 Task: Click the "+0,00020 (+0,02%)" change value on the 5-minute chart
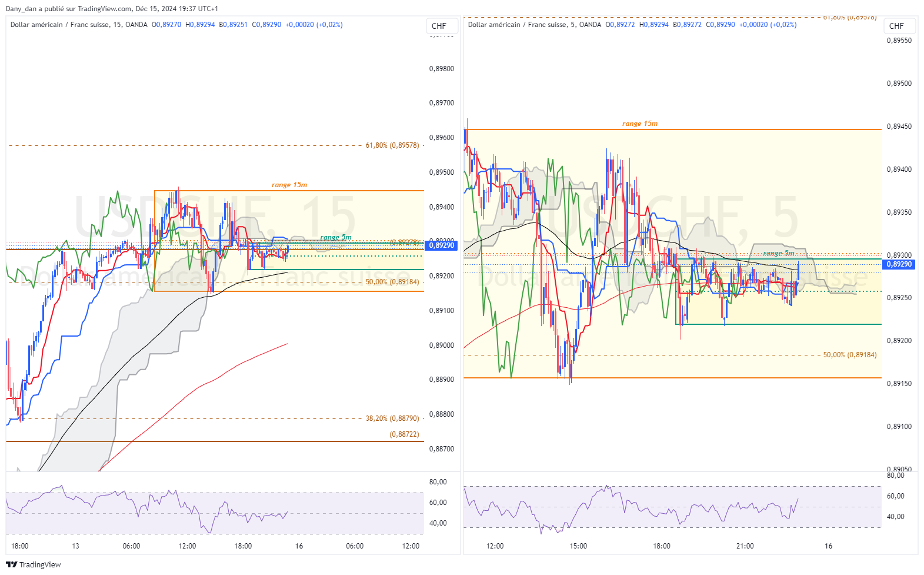coord(768,25)
